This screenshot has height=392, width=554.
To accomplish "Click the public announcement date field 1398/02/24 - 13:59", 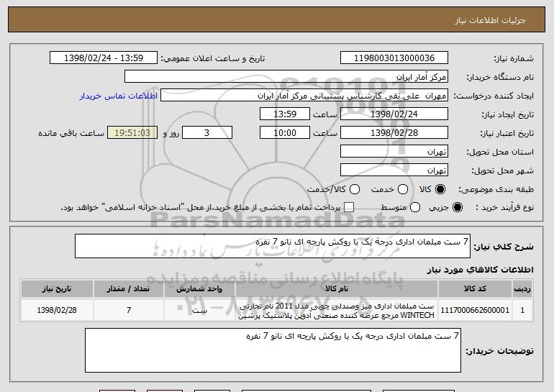I will 104,58.
